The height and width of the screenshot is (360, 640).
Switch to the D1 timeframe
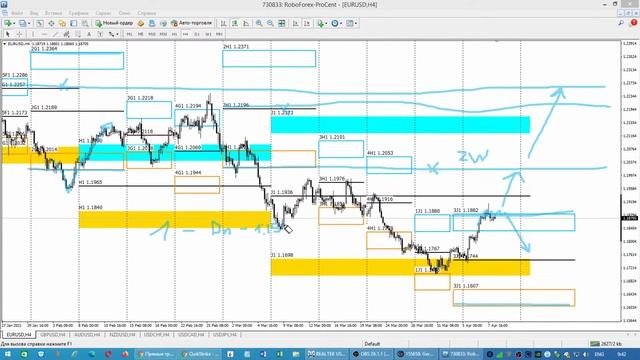tap(197, 34)
